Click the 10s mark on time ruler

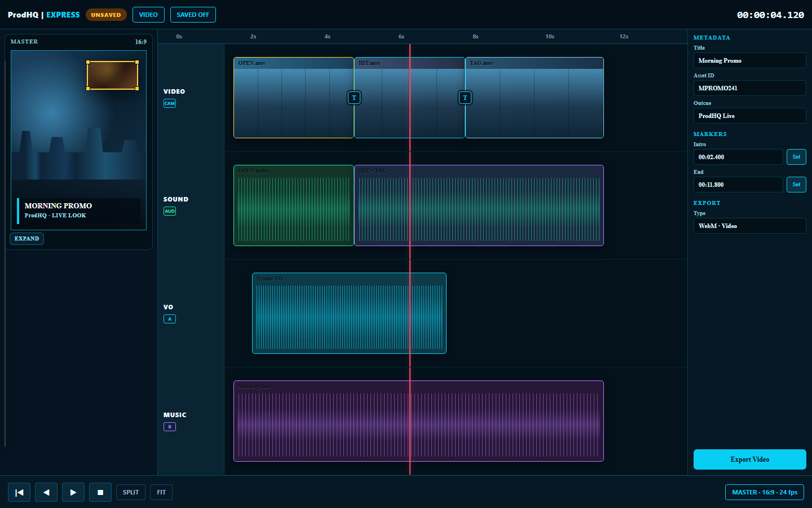(x=550, y=37)
